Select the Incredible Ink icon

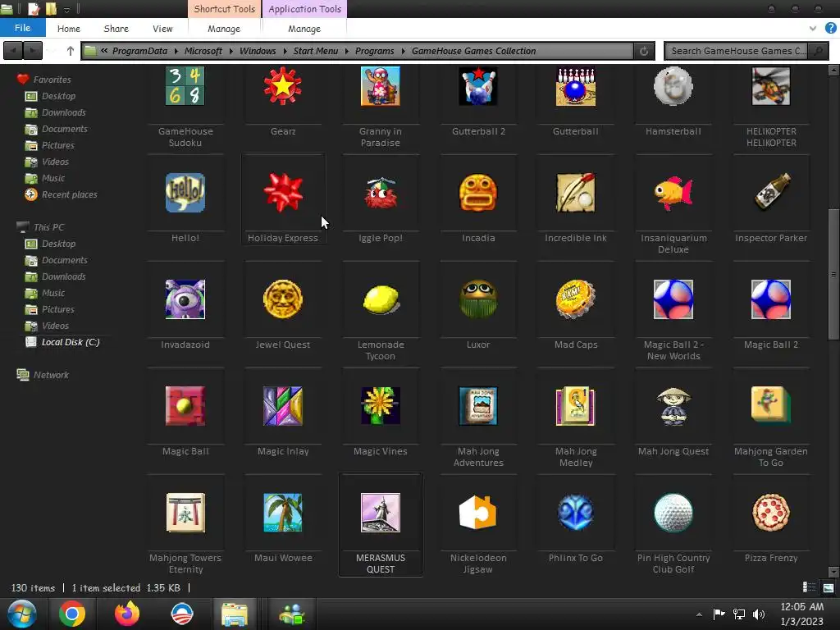click(x=576, y=193)
